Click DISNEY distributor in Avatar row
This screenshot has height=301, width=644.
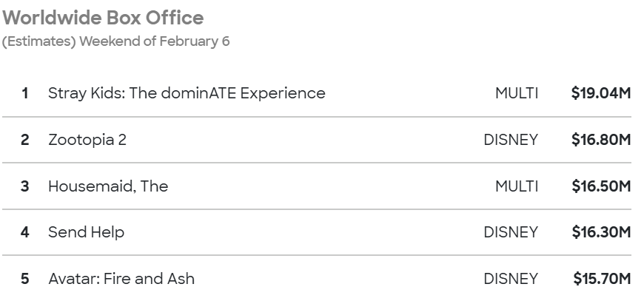coord(511,279)
